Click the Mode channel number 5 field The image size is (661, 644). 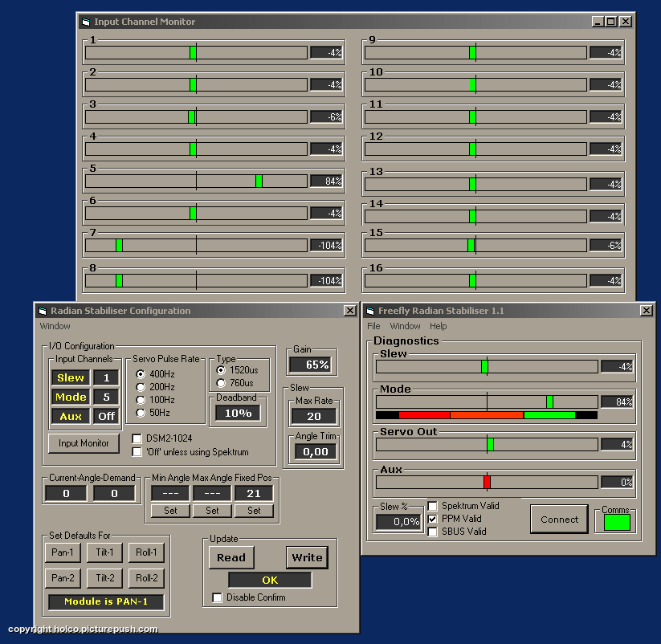[106, 397]
